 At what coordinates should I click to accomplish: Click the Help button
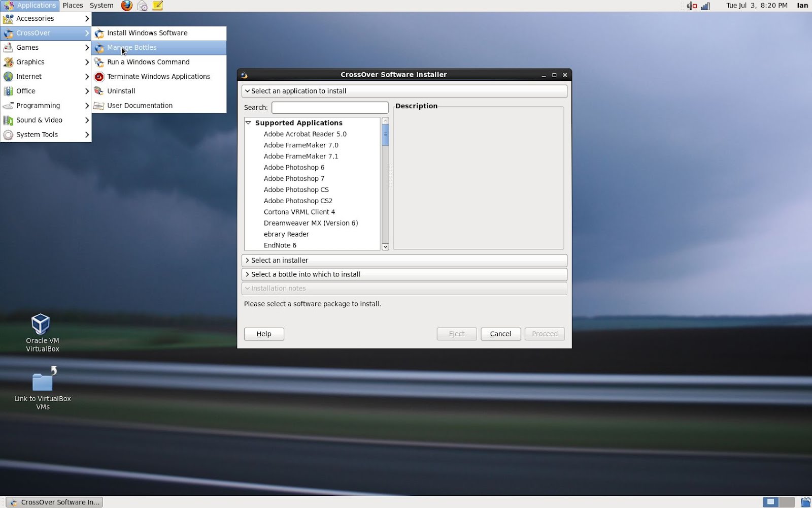(x=264, y=334)
